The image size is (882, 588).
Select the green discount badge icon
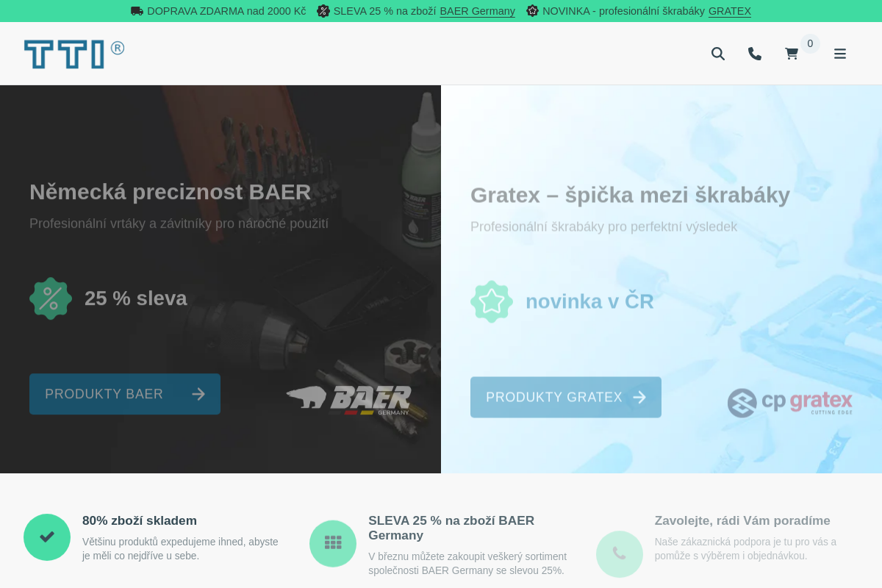(x=50, y=298)
